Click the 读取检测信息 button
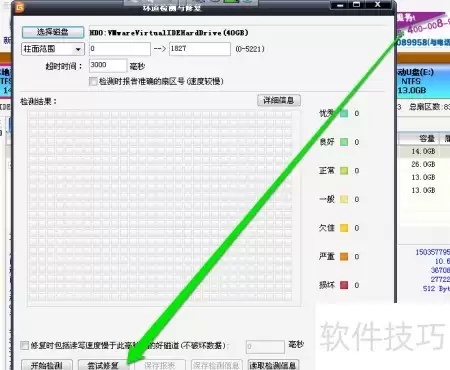This screenshot has height=370, width=450. (x=273, y=365)
